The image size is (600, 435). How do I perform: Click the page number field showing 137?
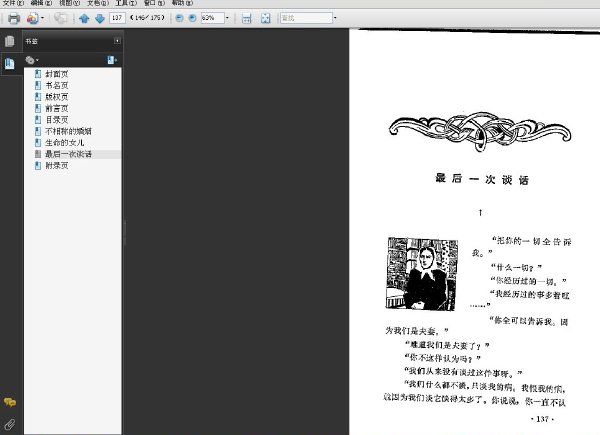point(117,18)
